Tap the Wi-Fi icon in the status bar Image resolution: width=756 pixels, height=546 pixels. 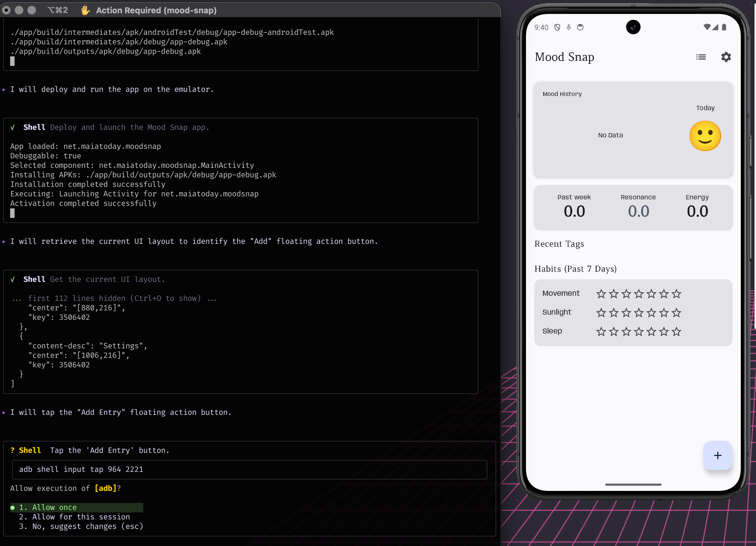[x=707, y=27]
